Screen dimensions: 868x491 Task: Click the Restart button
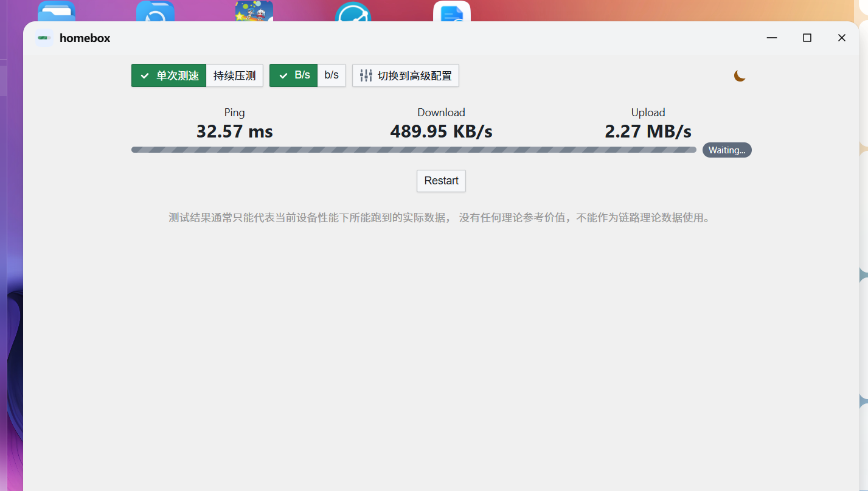pos(441,181)
